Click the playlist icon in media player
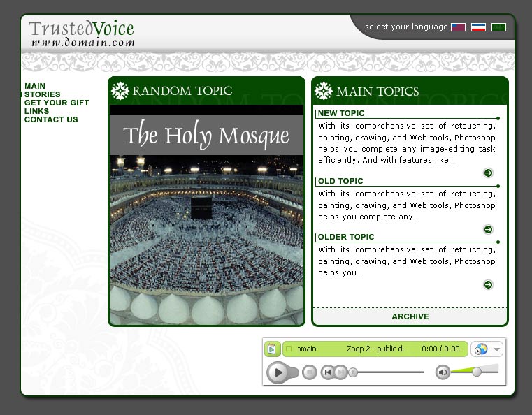This screenshot has height=415, width=532. 272,349
